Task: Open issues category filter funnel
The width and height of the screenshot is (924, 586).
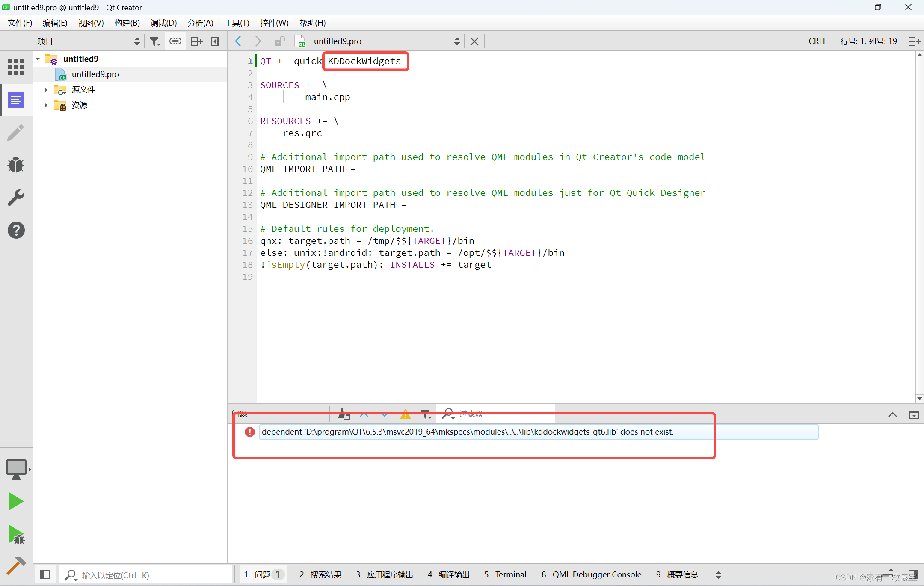Action: (x=426, y=414)
